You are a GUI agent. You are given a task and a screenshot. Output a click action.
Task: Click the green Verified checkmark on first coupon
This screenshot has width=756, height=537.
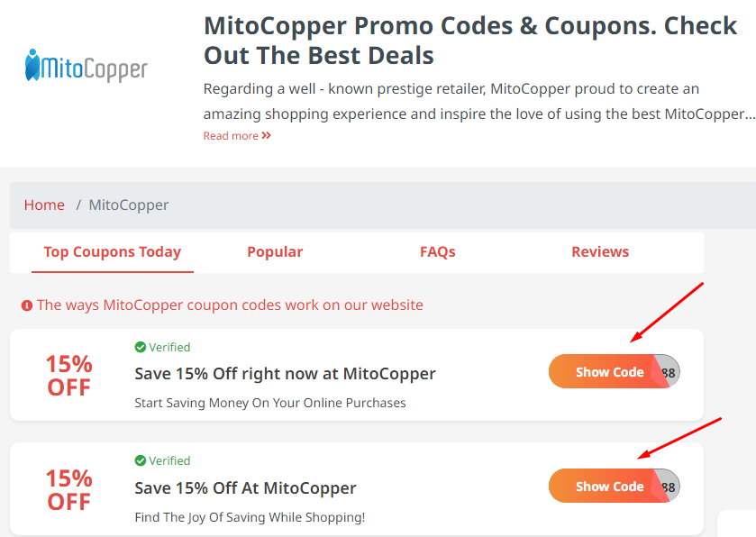140,347
